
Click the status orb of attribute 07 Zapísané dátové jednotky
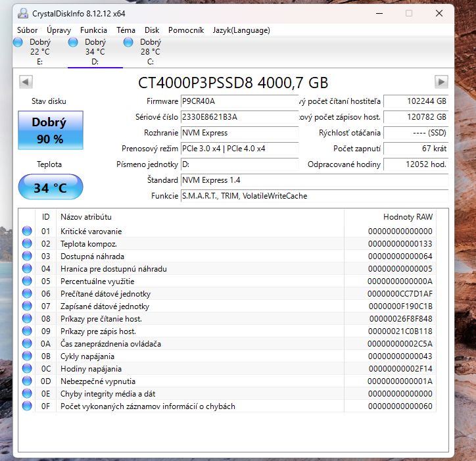(x=27, y=306)
